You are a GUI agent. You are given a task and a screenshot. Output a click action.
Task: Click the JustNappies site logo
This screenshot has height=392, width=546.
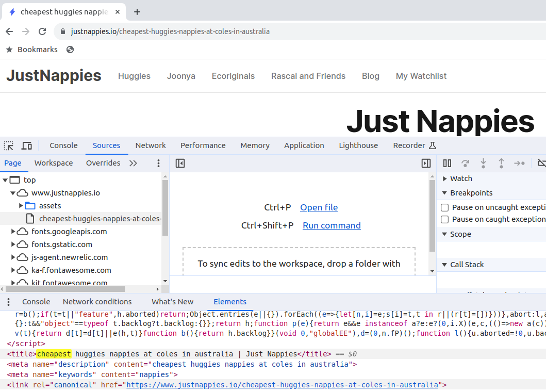point(54,76)
